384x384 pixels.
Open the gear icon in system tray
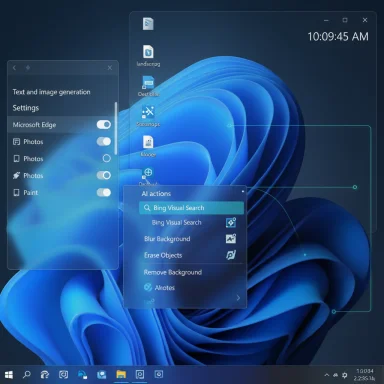[x=345, y=375]
